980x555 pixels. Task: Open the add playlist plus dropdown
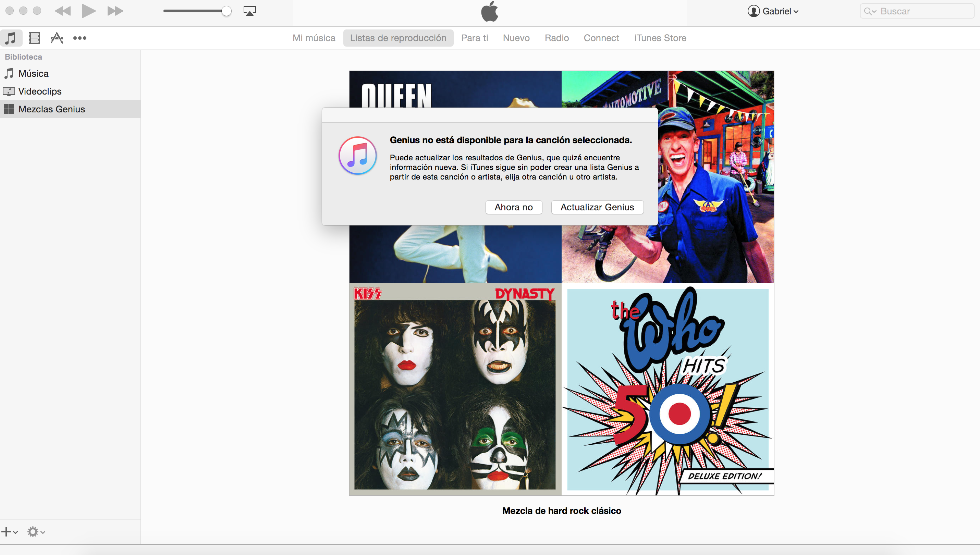10,532
